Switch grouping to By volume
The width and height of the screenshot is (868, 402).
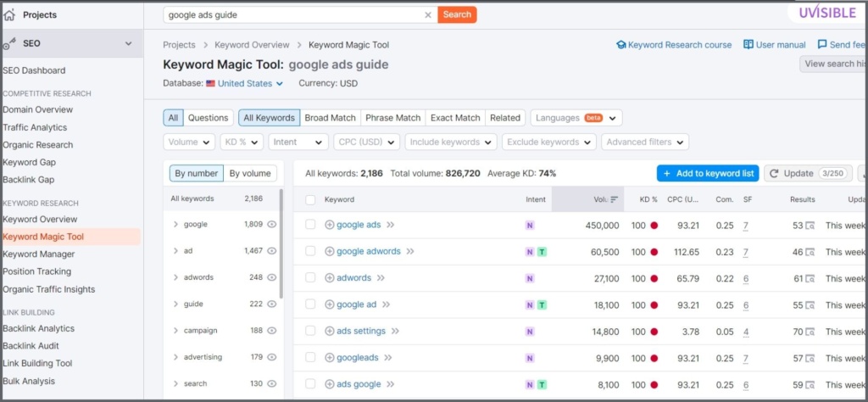[x=250, y=173]
